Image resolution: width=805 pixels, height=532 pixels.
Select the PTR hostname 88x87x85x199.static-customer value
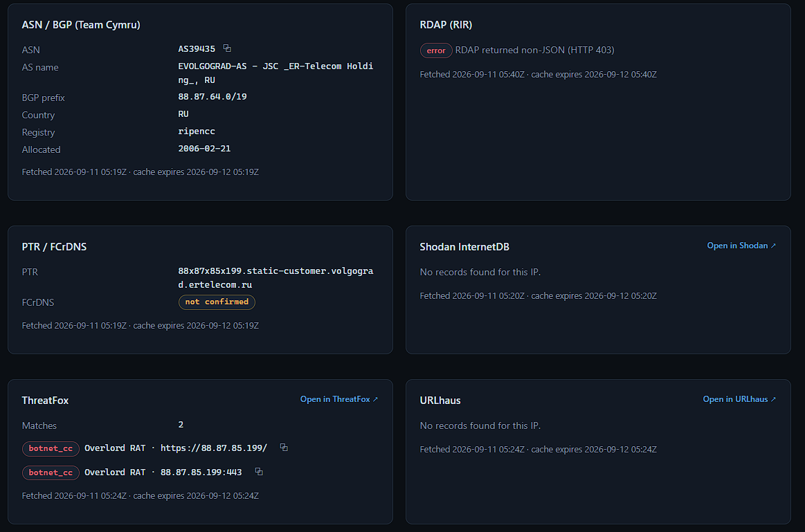275,277
